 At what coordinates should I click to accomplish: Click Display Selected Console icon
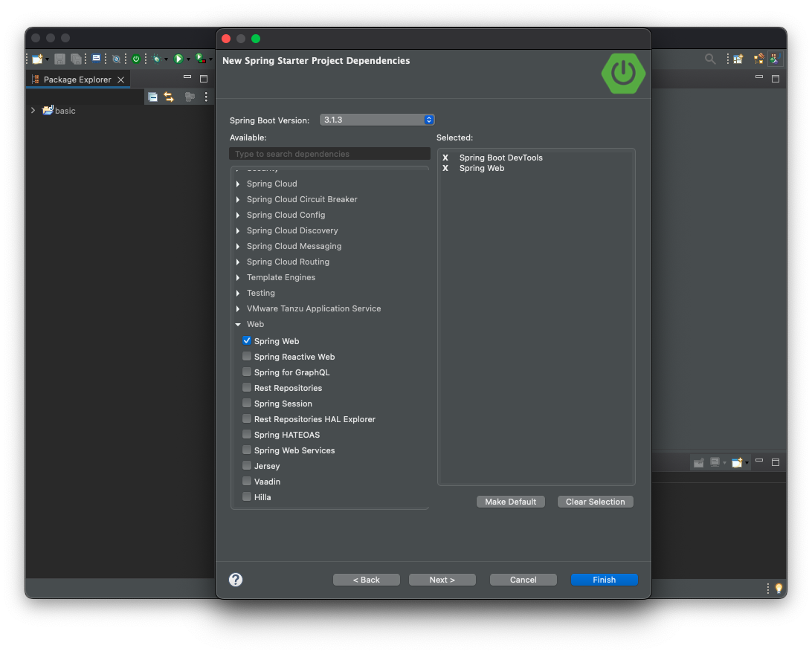click(x=715, y=462)
